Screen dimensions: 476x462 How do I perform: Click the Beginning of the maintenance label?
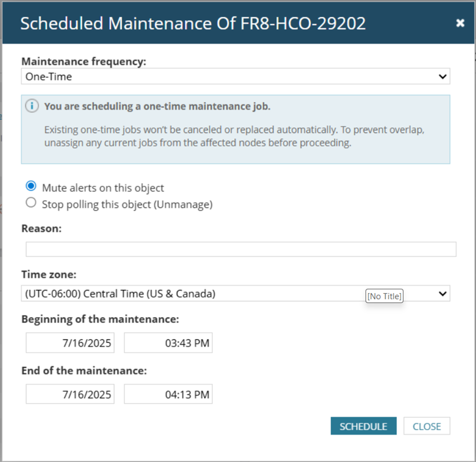click(100, 319)
